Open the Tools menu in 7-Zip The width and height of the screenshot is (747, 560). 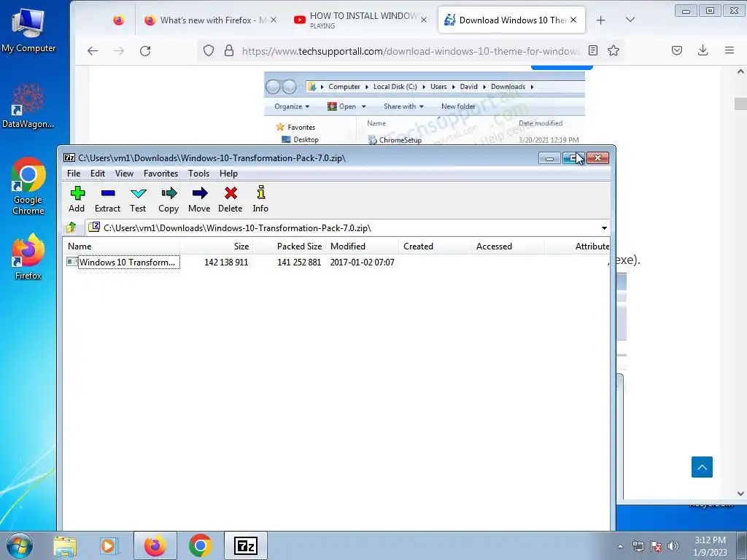(x=198, y=174)
